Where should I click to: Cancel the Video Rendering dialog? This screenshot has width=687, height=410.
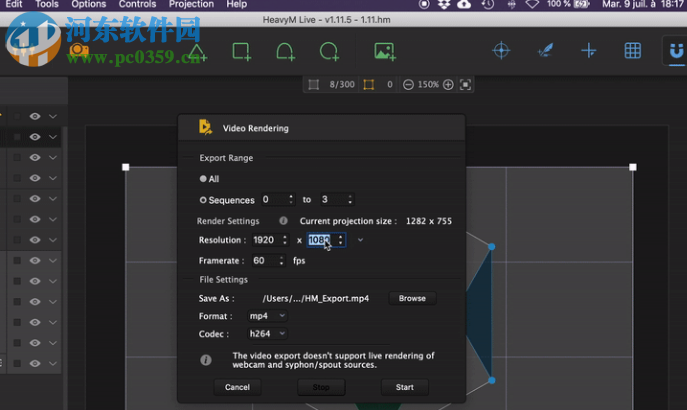click(x=237, y=387)
